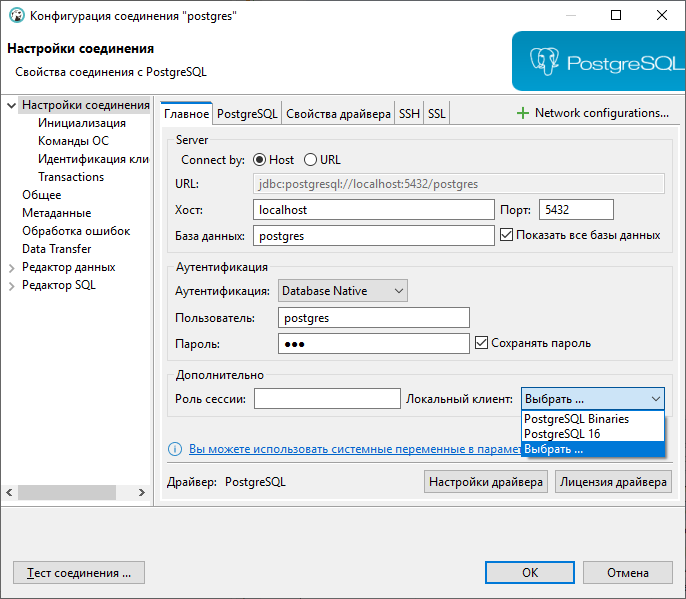Maximize the connection configuration window
686x599 pixels.
pos(616,15)
